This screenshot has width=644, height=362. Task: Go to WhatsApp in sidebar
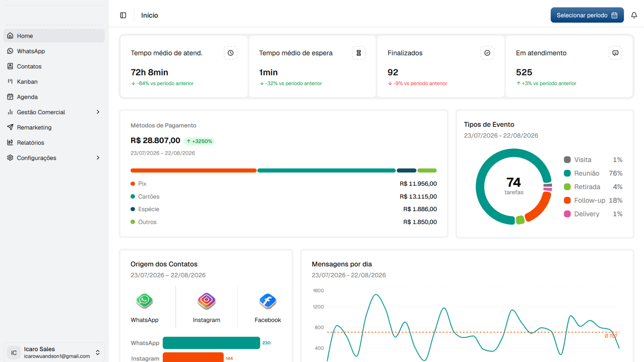pyautogui.click(x=54, y=51)
